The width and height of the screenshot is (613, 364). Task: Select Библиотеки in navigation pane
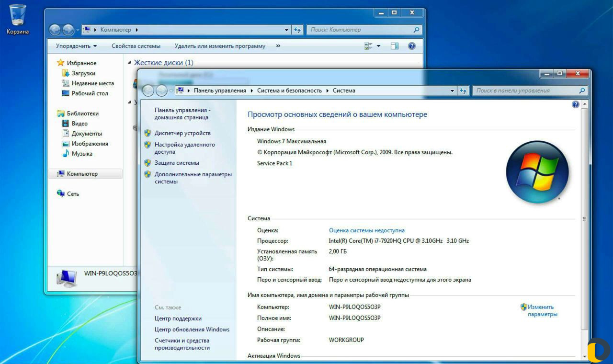pos(83,114)
